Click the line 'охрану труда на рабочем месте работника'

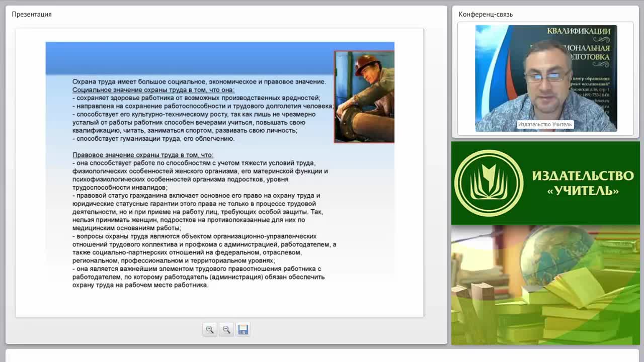(x=140, y=285)
